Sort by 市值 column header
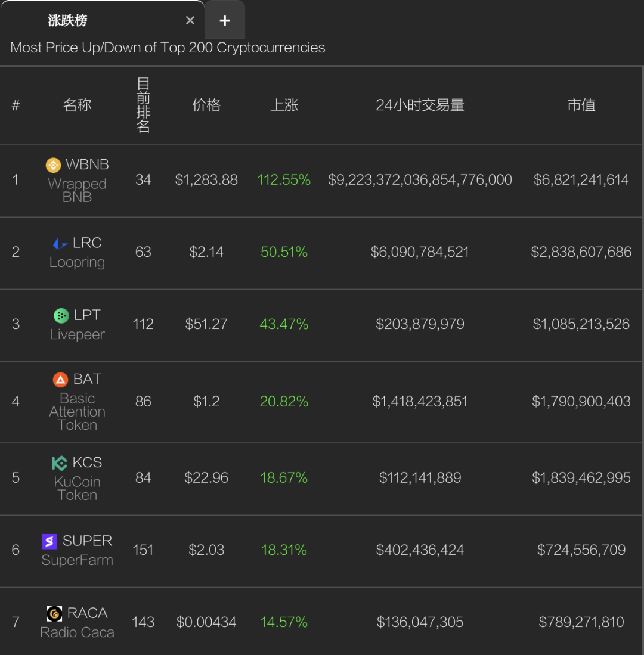Image resolution: width=644 pixels, height=655 pixels. [581, 105]
